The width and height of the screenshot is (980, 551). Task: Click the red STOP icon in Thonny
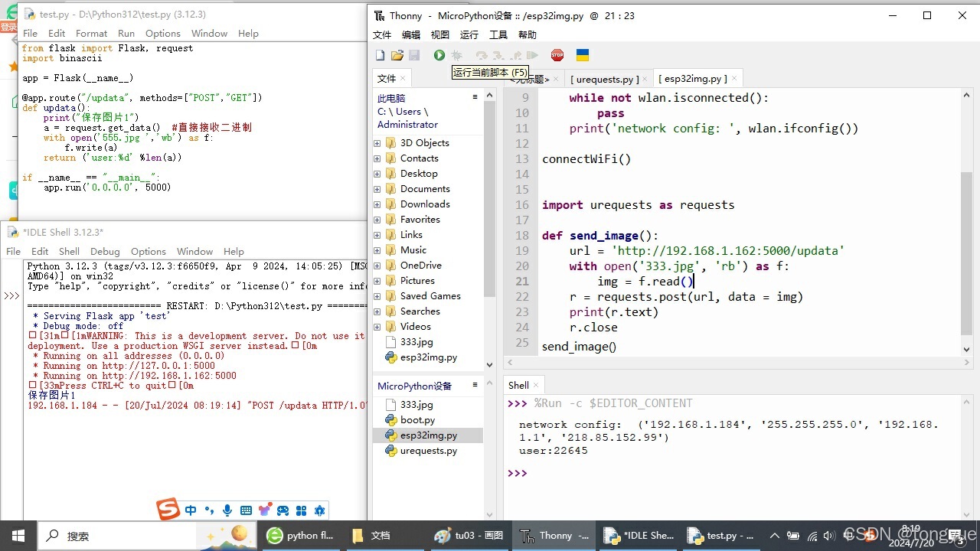(557, 55)
